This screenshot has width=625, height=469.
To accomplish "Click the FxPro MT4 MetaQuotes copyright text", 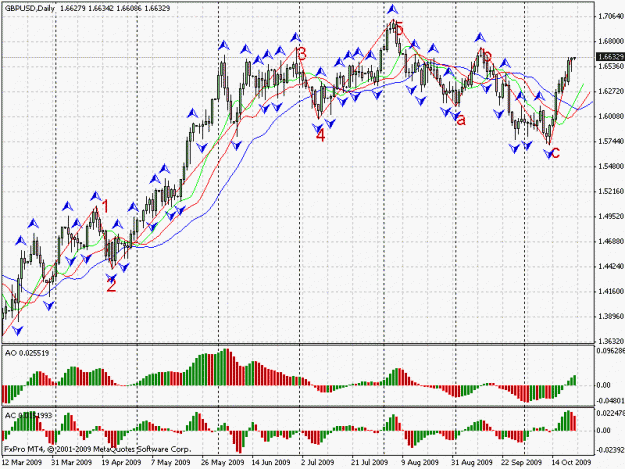I will coord(97,449).
